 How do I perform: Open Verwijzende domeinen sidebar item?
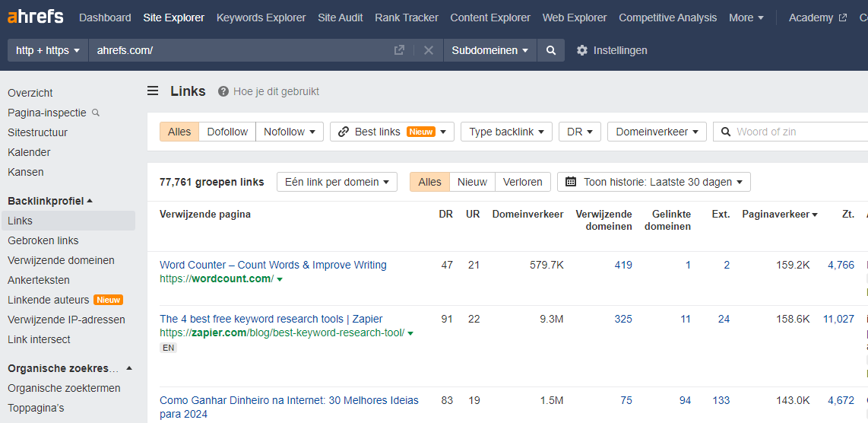click(x=61, y=260)
